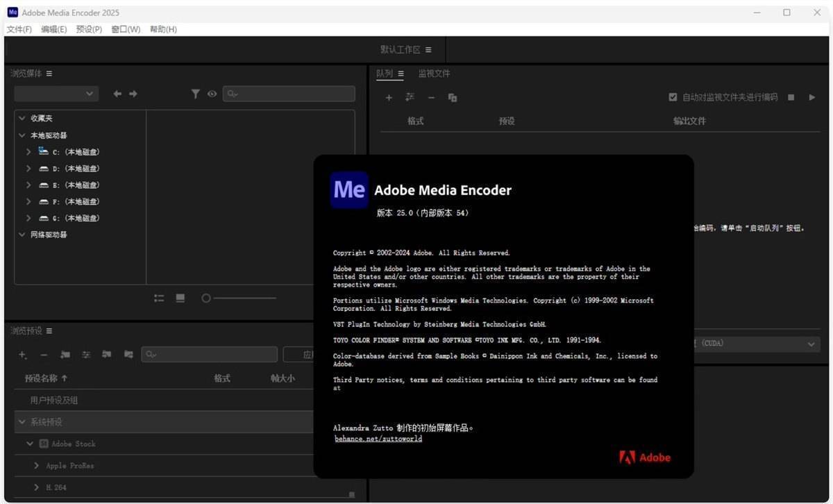The width and height of the screenshot is (833, 504).
Task: Uncheck 自动对监视文件夹进行编码 checkbox
Action: pos(673,97)
